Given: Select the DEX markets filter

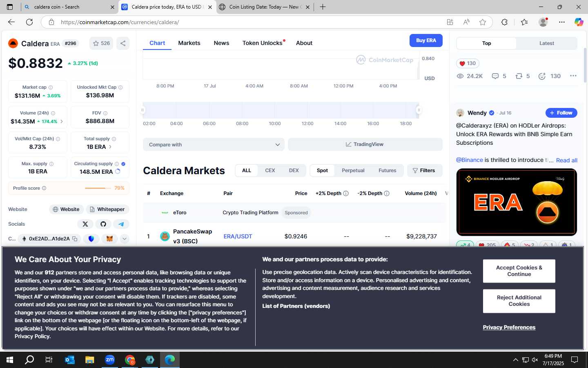Looking at the screenshot, I should click(294, 171).
